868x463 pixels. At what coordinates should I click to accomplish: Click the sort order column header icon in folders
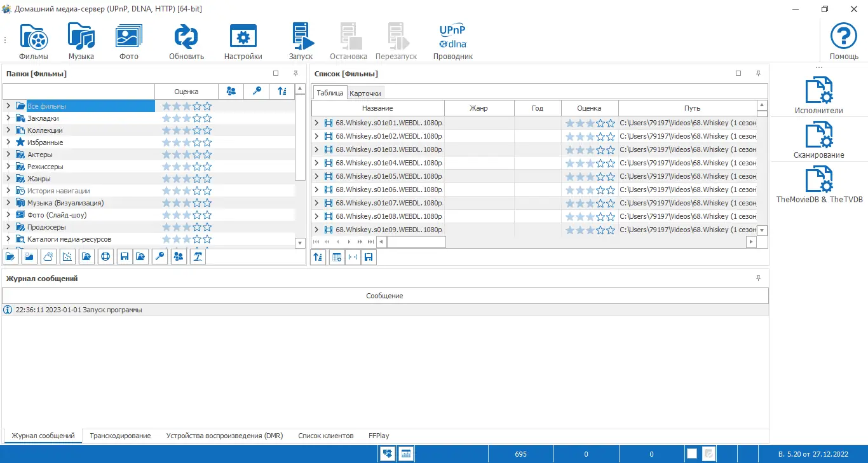(282, 91)
